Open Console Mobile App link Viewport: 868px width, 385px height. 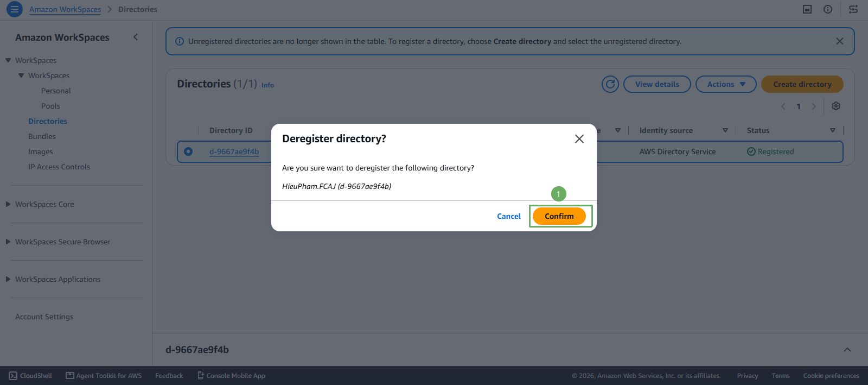pos(231,376)
